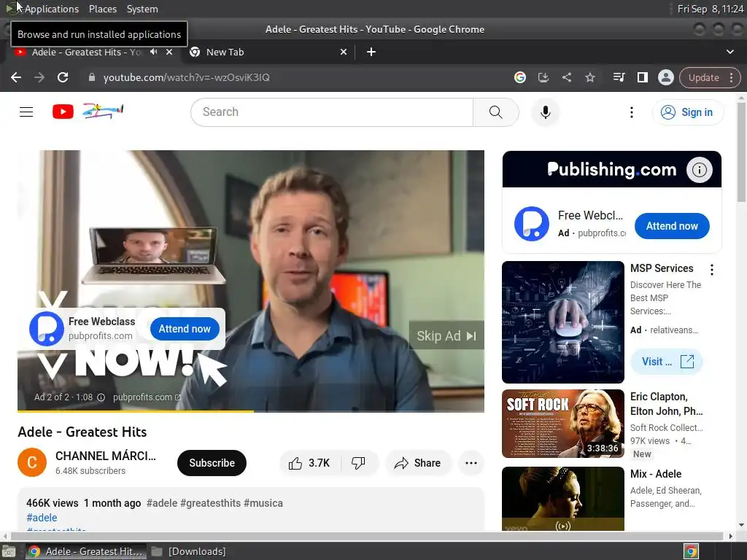Click Skip Ad in the video
This screenshot has height=560, width=747.
[x=446, y=335]
